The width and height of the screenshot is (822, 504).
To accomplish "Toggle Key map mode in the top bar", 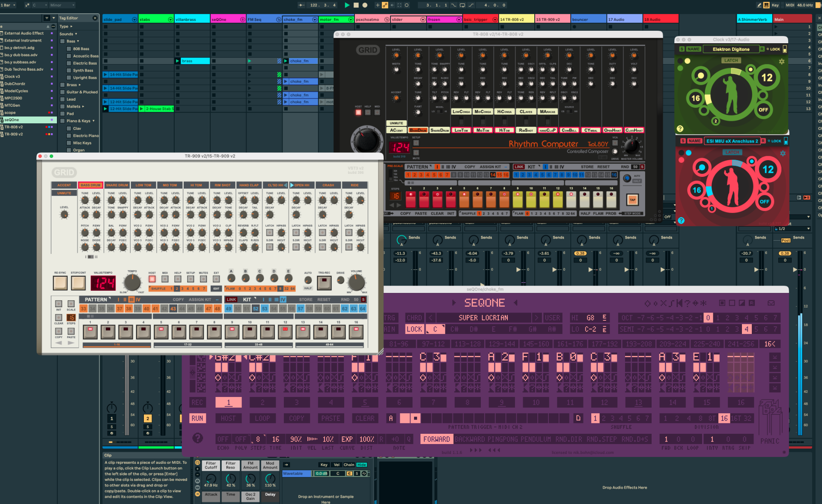I will pyautogui.click(x=775, y=5).
